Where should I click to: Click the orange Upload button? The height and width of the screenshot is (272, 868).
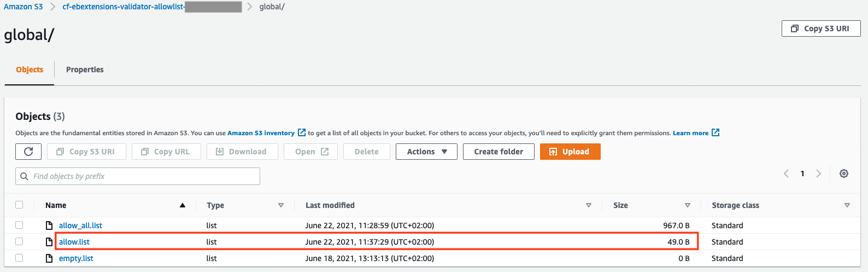pyautogui.click(x=570, y=152)
